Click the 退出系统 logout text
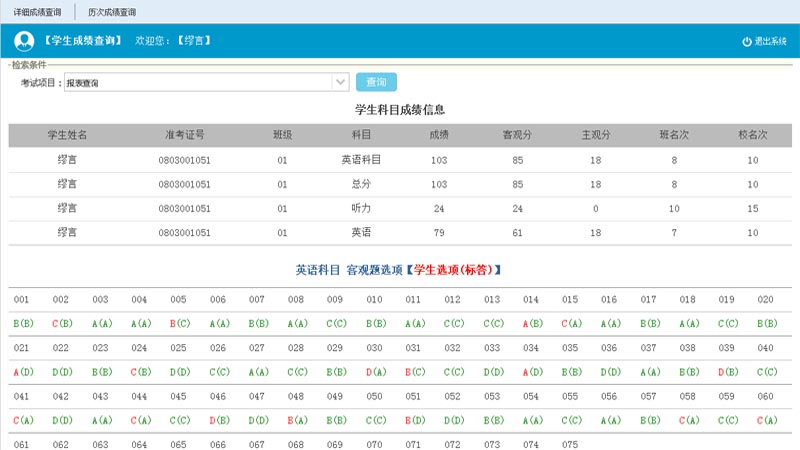 [x=771, y=41]
